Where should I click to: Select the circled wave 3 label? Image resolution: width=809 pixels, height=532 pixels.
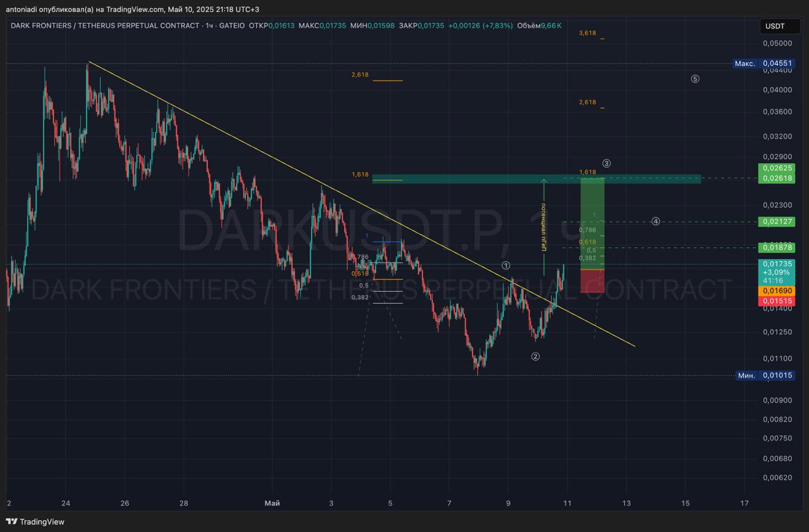607,163
